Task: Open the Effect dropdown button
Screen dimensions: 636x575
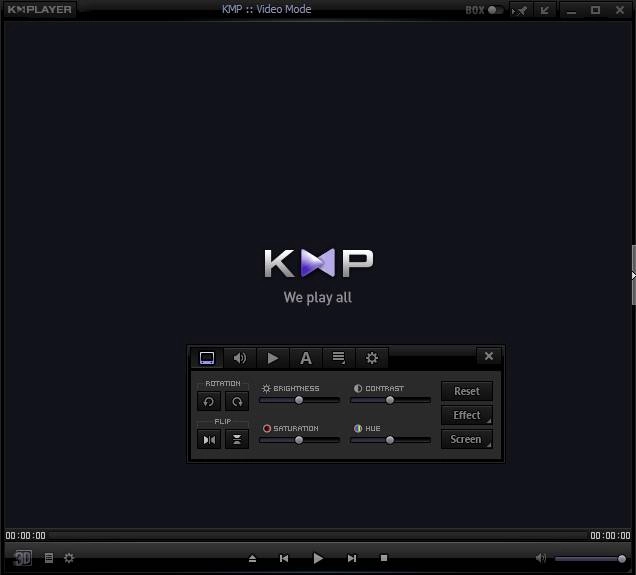Action: point(467,415)
